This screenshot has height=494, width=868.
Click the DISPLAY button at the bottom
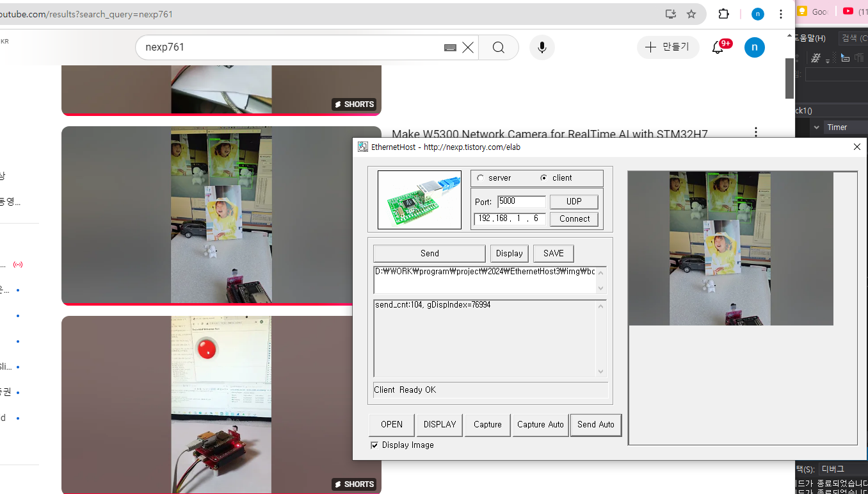[440, 425]
